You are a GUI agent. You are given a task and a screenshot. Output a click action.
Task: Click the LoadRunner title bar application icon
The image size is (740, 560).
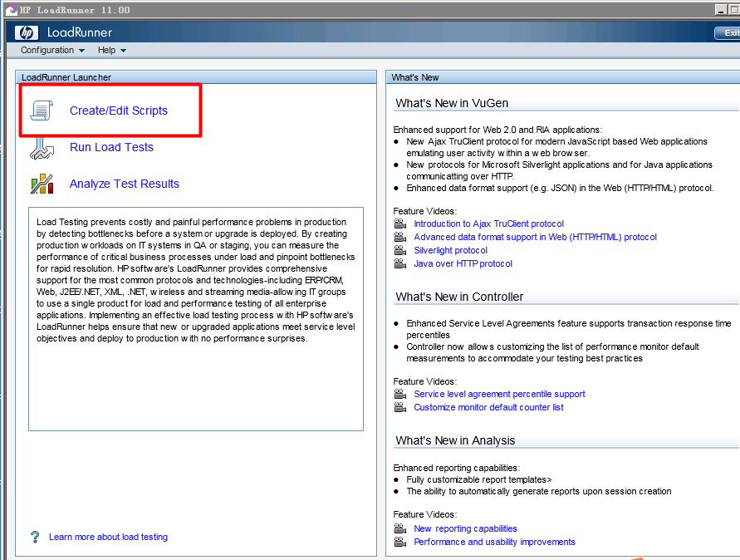coord(12,10)
